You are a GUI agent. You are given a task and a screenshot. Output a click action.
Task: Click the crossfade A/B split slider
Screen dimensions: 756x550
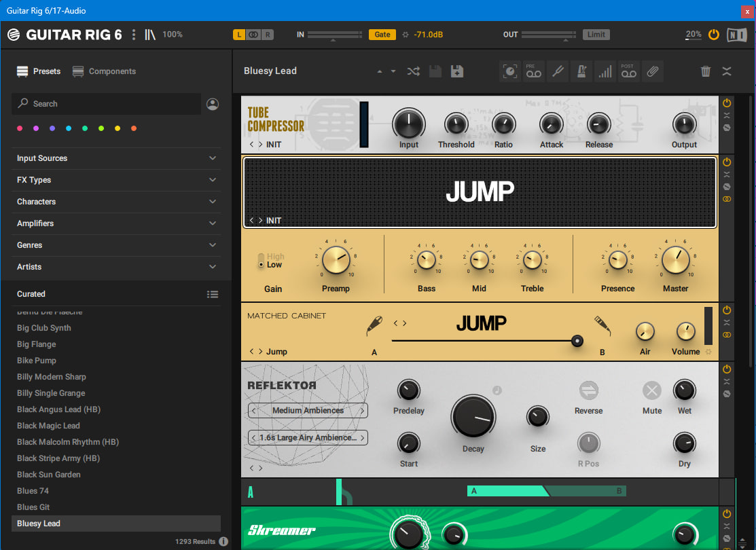tap(546, 491)
